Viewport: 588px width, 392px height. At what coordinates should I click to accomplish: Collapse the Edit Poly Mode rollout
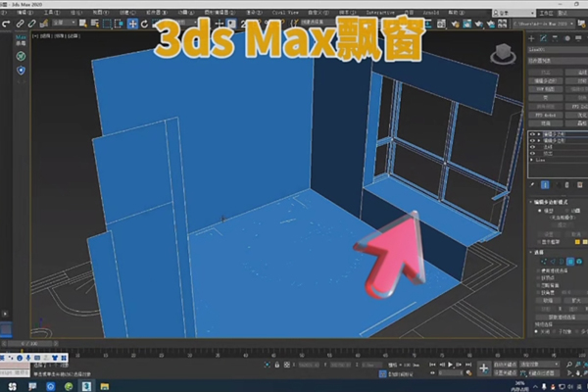(x=531, y=202)
